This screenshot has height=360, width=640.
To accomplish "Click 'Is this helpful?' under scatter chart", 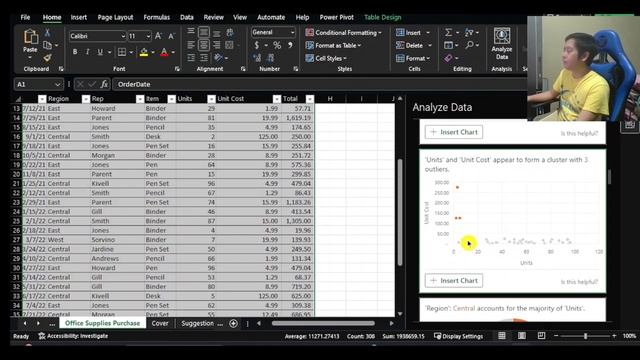I will tap(579, 282).
